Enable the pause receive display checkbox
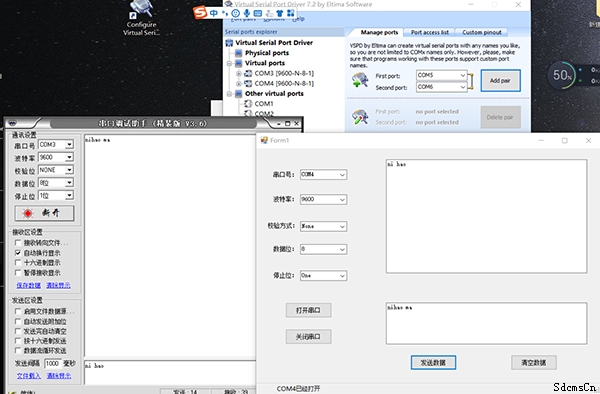Screen dimensions: 600x394 [x=18, y=272]
